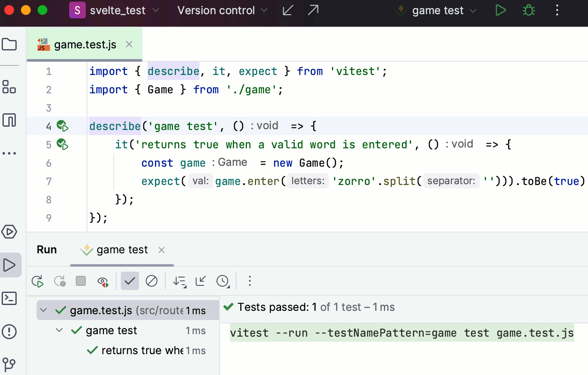Enable auto-rerun tests via the eye icon

[x=103, y=281]
